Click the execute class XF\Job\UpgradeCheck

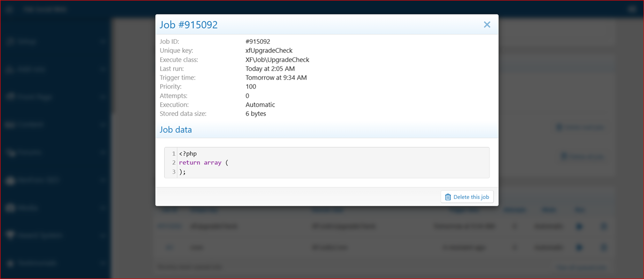[277, 60]
